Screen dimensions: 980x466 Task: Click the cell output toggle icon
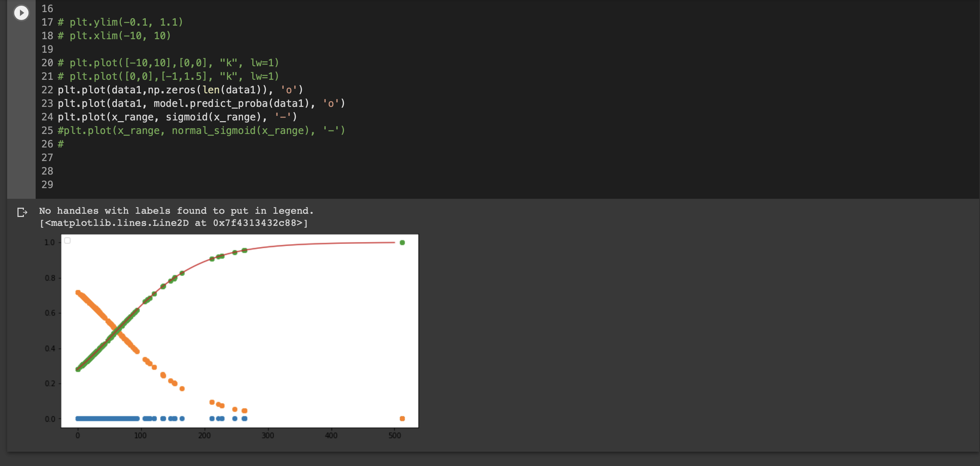point(22,212)
